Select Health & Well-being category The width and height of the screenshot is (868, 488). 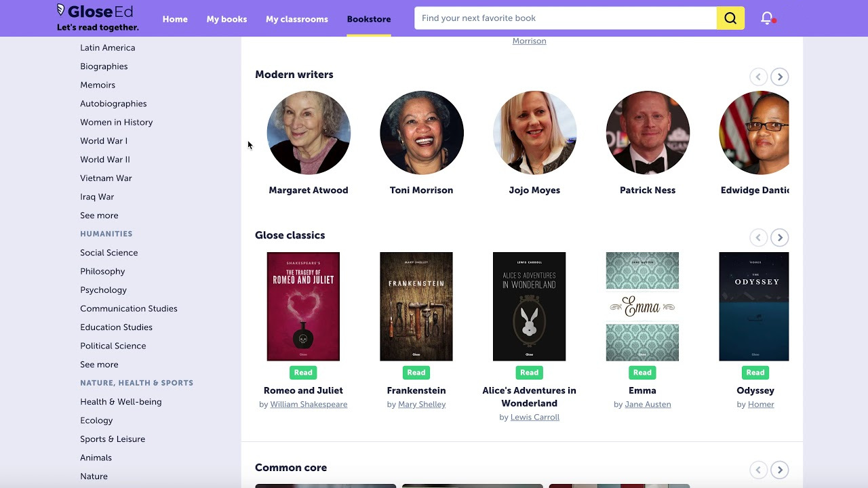[121, 402]
